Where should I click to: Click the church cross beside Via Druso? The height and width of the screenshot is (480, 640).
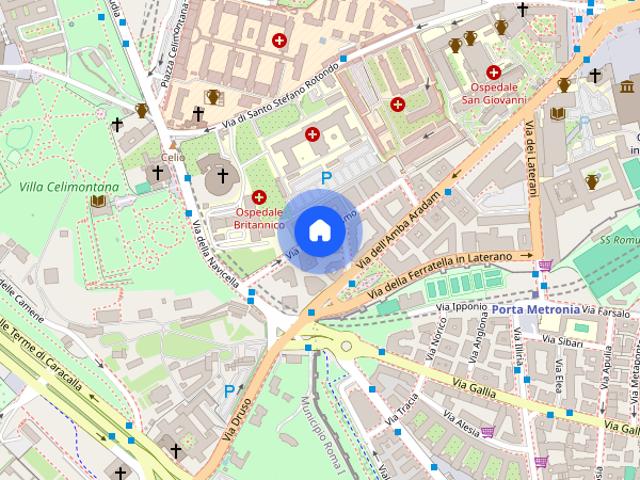(x=176, y=451)
